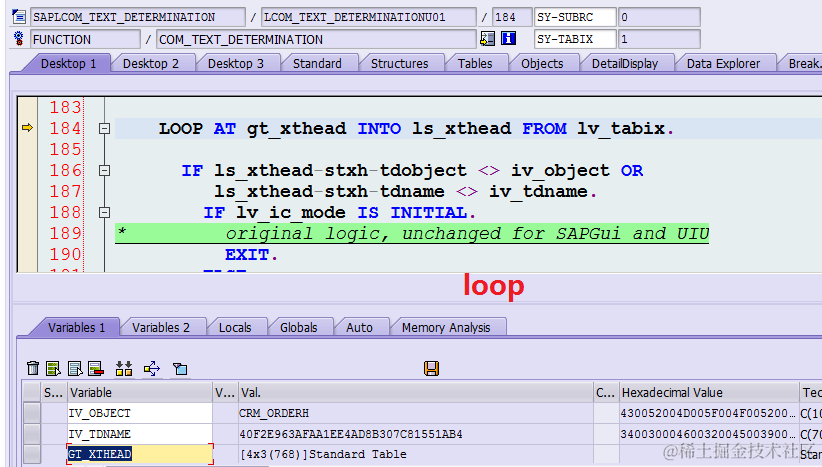Click the program list icon beside SAPLCOM_TEXT_DETERMINATION
The height and width of the screenshot is (467, 822).
19,17
